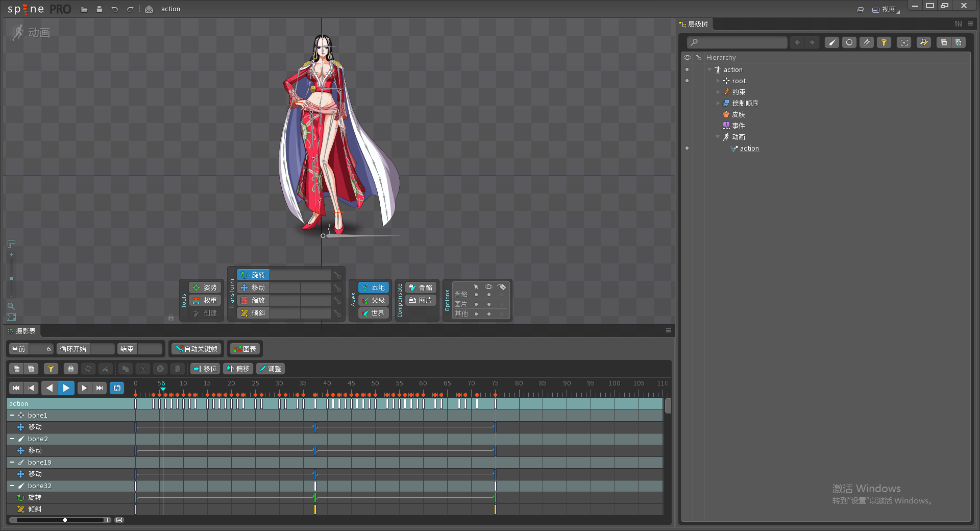The height and width of the screenshot is (531, 980).
Task: Expand the 约束 constraints node
Action: 718,92
